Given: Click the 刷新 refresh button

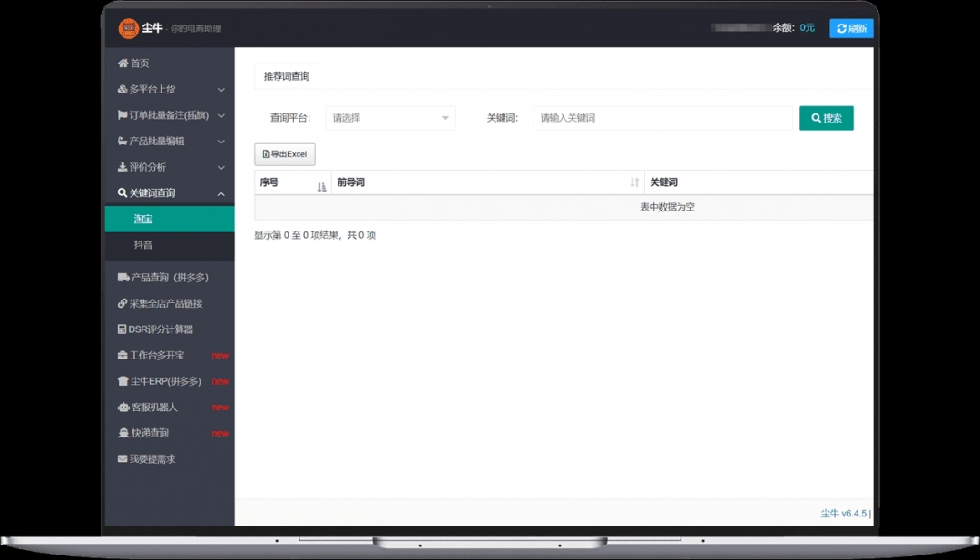Looking at the screenshot, I should pyautogui.click(x=851, y=28).
